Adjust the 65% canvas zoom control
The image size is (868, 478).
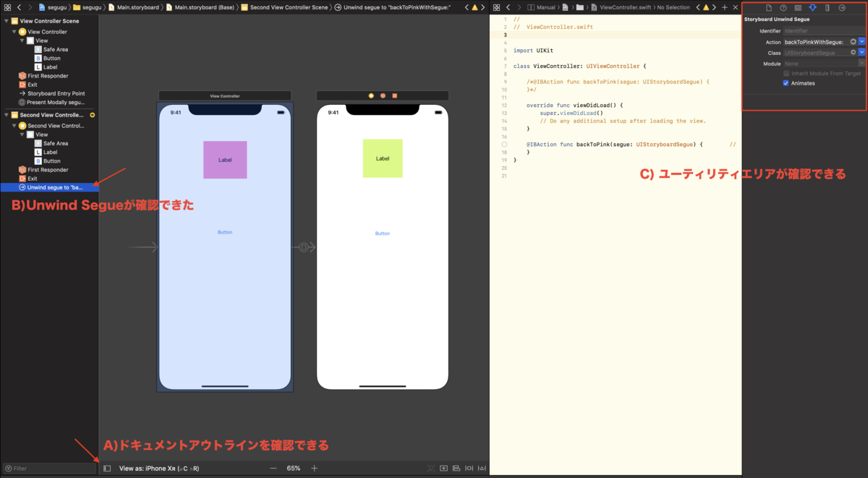pos(293,468)
